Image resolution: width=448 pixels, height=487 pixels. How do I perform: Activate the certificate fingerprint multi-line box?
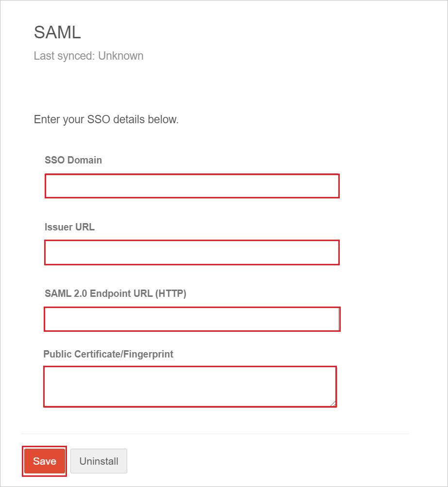[190, 387]
